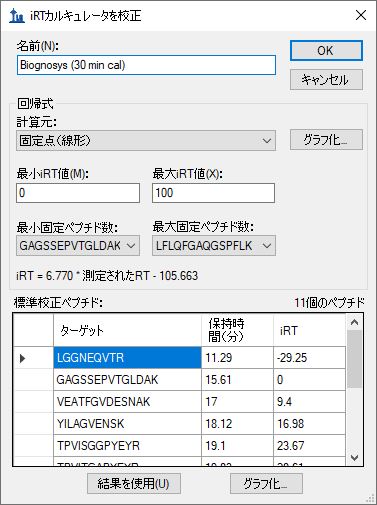Viewport: 377px width, 505px height.
Task: Click the 最小iRT値 input field
Action: pos(78,193)
